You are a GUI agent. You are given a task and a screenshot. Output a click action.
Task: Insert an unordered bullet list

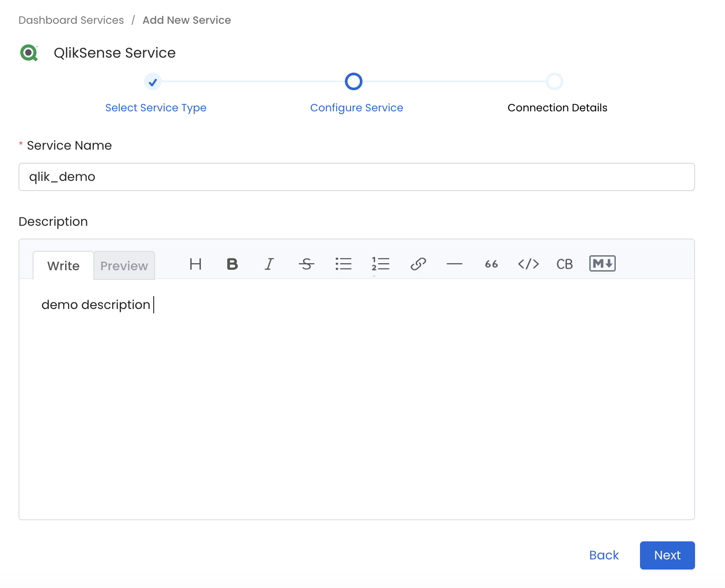pyautogui.click(x=343, y=264)
